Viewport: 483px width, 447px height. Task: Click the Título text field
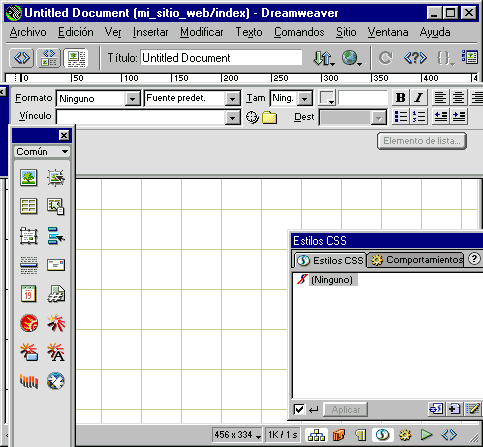[x=221, y=58]
